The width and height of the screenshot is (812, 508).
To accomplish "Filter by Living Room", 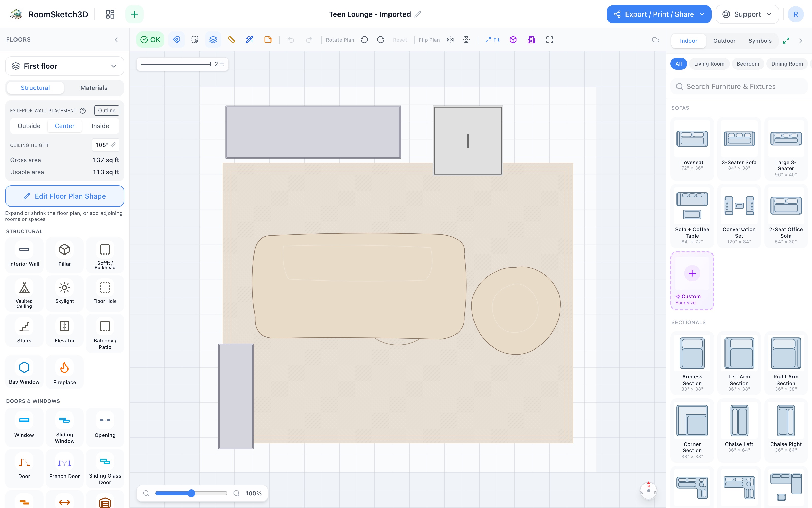I will 709,64.
